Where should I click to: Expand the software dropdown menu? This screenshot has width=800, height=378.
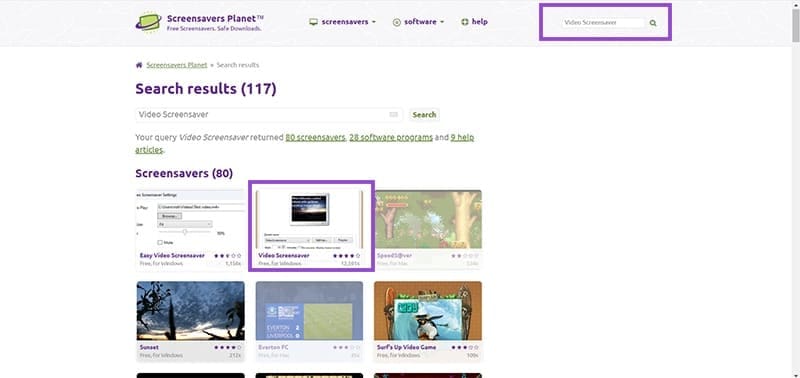pyautogui.click(x=418, y=22)
